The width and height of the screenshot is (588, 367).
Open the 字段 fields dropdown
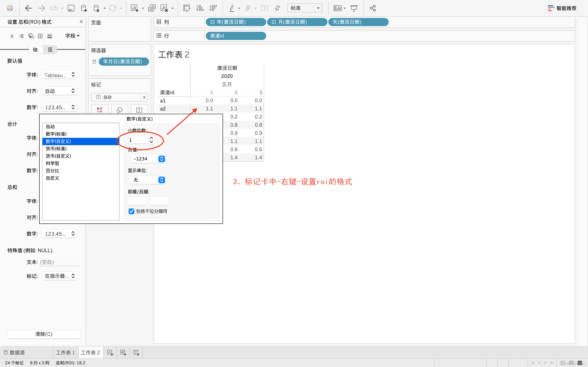coord(72,36)
